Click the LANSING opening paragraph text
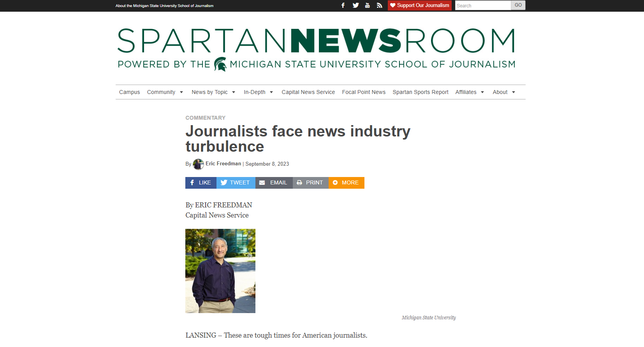Viewport: 644px width, 347px height. pos(276,335)
